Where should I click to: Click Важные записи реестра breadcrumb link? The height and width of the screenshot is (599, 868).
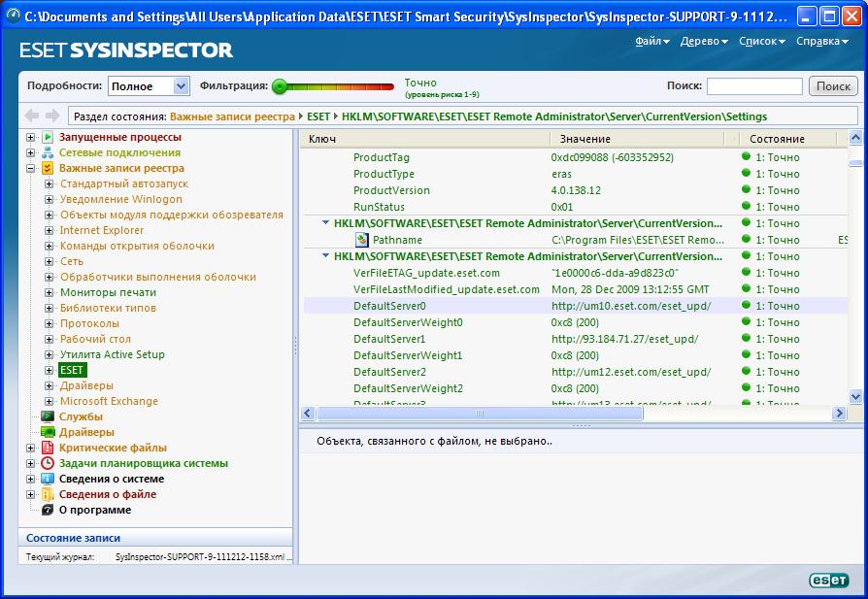pos(232,116)
